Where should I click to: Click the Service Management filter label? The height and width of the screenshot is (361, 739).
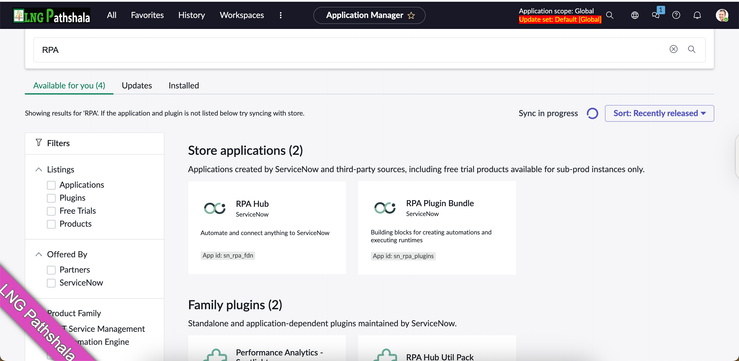click(107, 329)
